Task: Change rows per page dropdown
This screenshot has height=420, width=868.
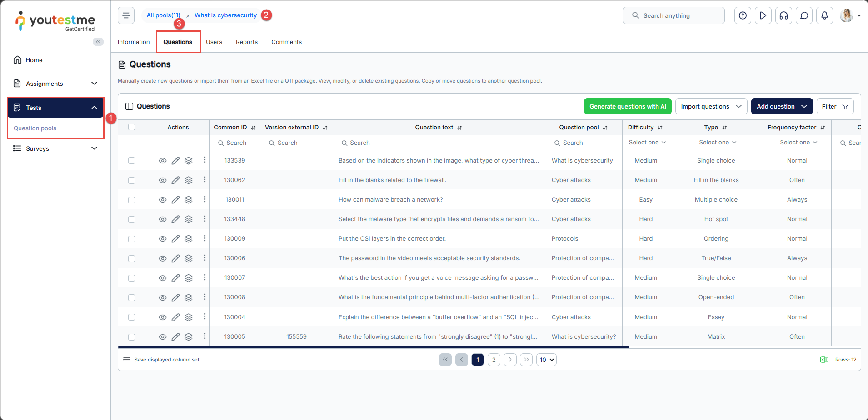Action: coord(546,360)
